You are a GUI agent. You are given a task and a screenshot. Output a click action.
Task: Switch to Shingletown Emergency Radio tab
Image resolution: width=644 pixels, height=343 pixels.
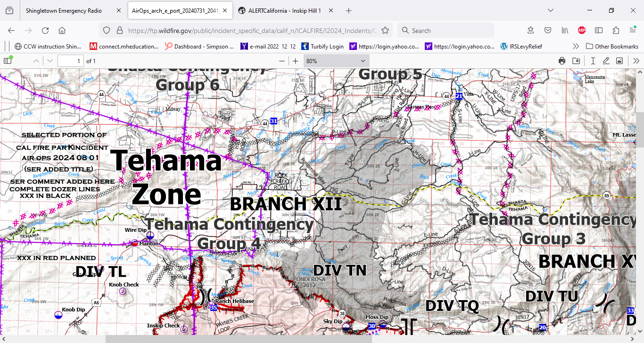[64, 10]
